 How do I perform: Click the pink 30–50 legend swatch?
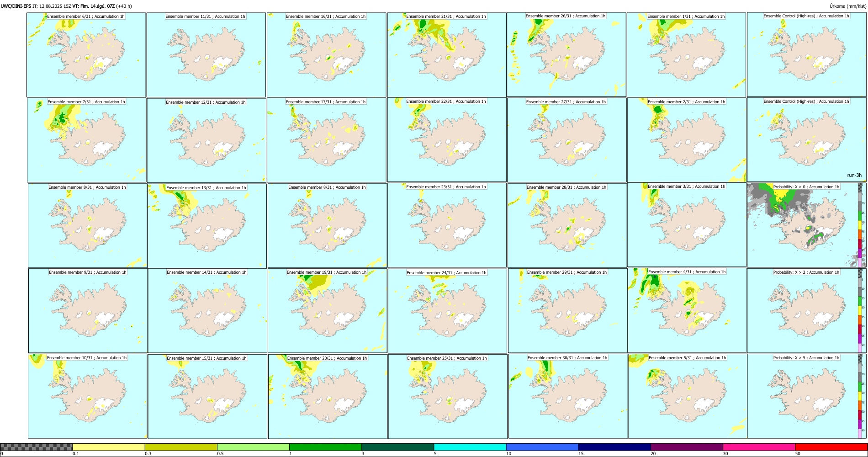pos(759,447)
